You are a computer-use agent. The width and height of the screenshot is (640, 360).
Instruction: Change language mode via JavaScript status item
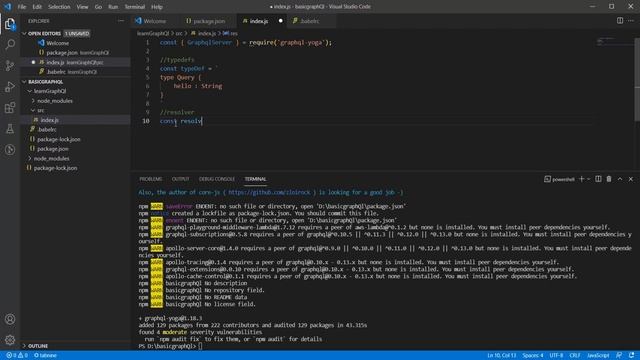[598, 356]
